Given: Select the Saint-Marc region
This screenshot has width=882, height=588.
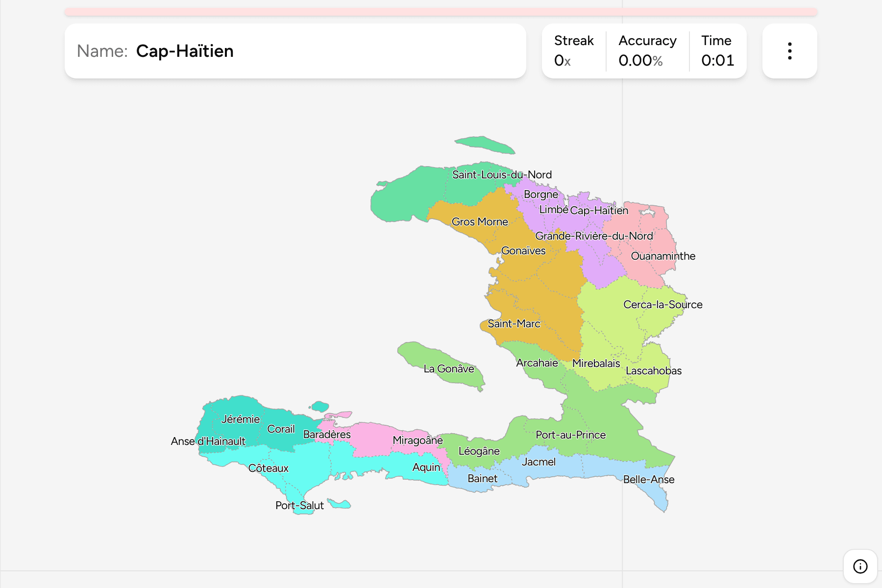Looking at the screenshot, I should pos(514,324).
